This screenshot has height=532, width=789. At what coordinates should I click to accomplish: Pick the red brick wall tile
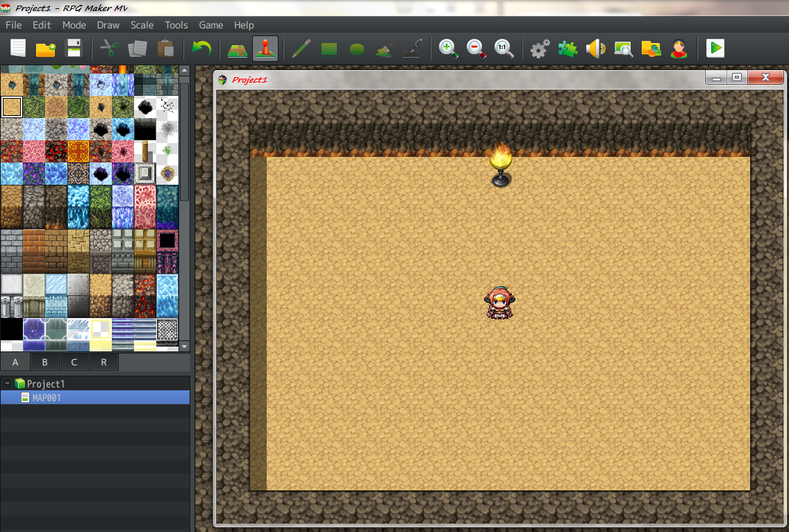click(34, 251)
